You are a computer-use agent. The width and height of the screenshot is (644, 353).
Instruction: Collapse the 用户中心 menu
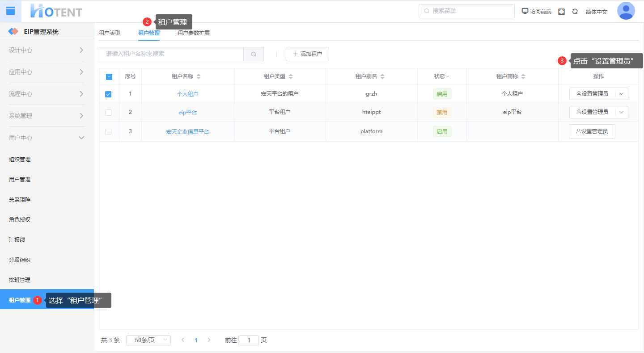[x=47, y=138]
